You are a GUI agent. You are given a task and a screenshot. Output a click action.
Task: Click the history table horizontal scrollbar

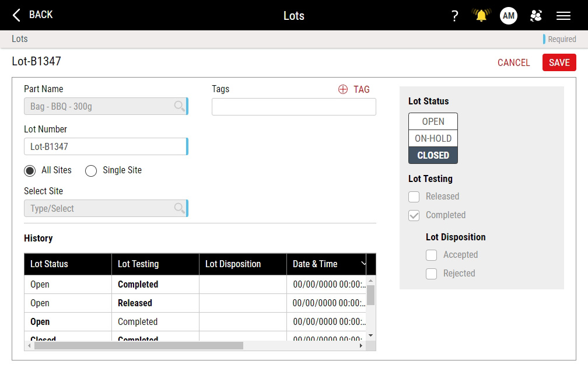[x=139, y=346]
